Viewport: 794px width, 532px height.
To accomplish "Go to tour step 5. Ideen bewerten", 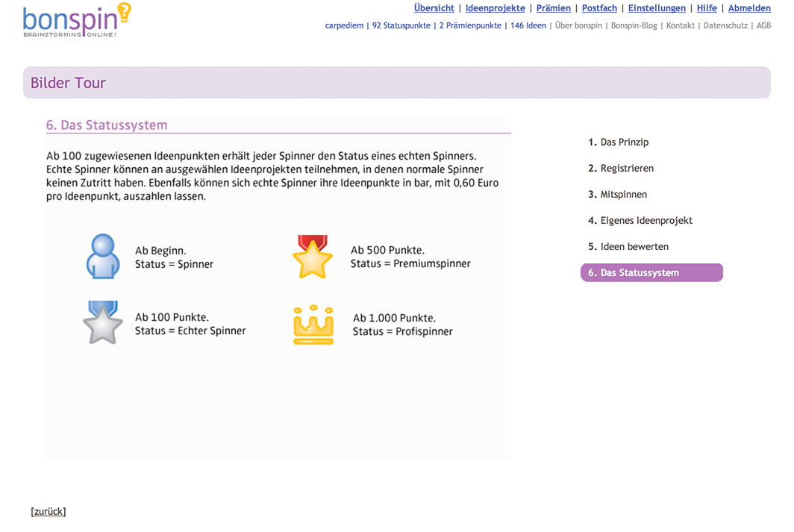I will pos(628,247).
